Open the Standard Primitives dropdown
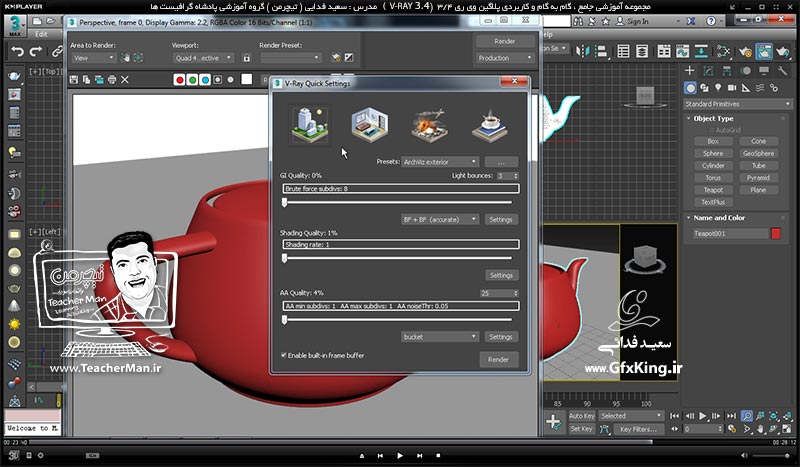 point(737,104)
